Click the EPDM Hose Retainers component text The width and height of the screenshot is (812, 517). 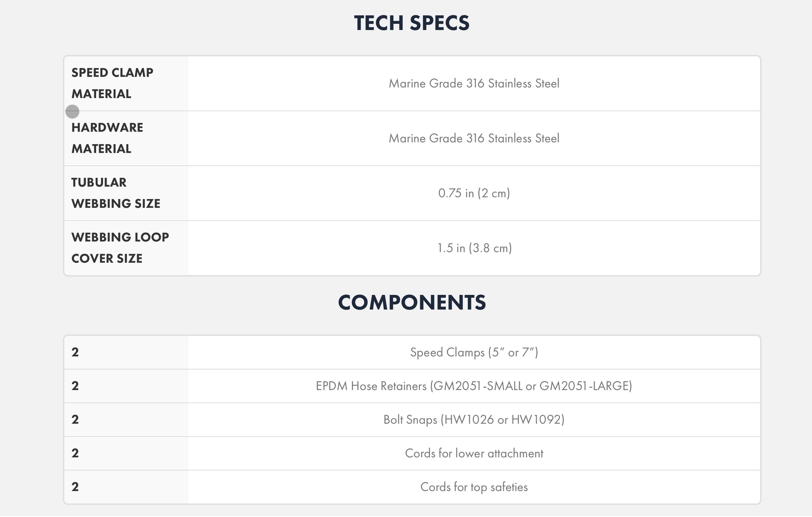(474, 386)
